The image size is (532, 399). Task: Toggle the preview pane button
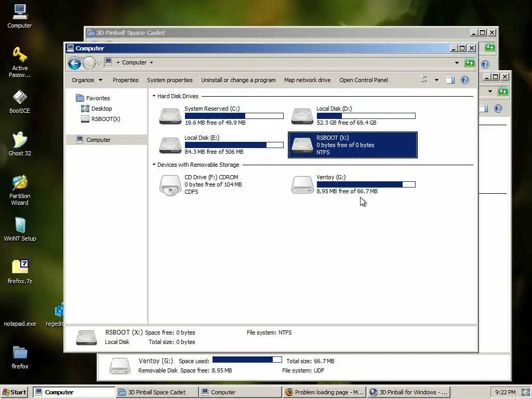pos(450,80)
